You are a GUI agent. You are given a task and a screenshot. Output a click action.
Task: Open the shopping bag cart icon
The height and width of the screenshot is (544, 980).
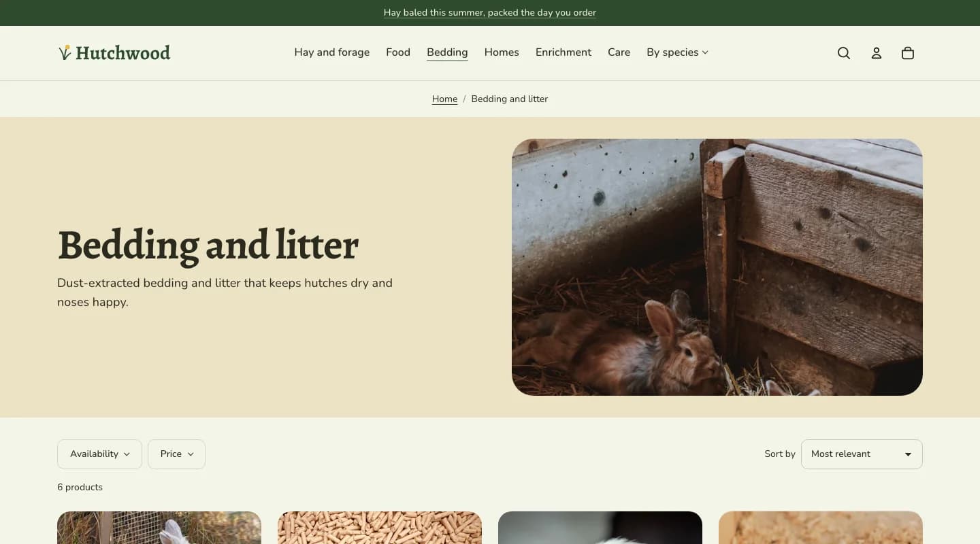908,53
